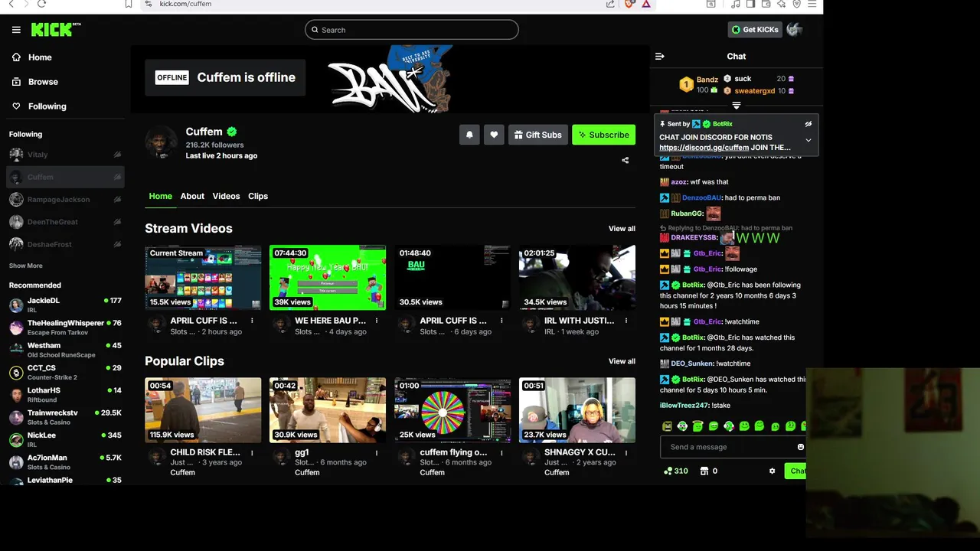Select the Home channel tab
Viewport: 980px width, 551px height.
[160, 196]
